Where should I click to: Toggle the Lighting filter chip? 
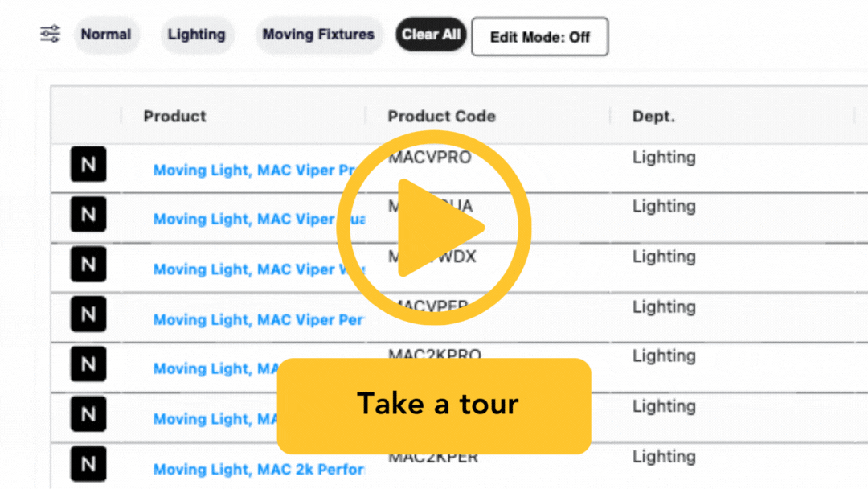click(197, 35)
